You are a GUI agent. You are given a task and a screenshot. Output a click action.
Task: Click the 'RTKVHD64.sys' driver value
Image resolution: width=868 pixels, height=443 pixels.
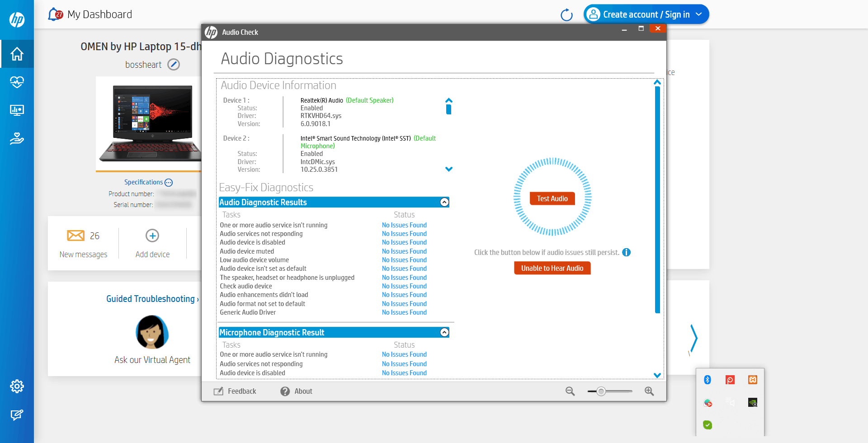pos(321,116)
